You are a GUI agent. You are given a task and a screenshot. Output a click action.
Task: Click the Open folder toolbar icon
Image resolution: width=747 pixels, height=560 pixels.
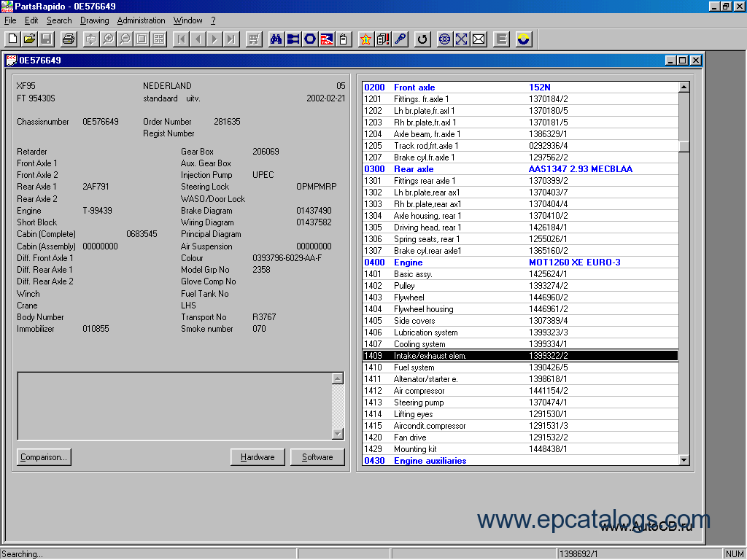(29, 39)
